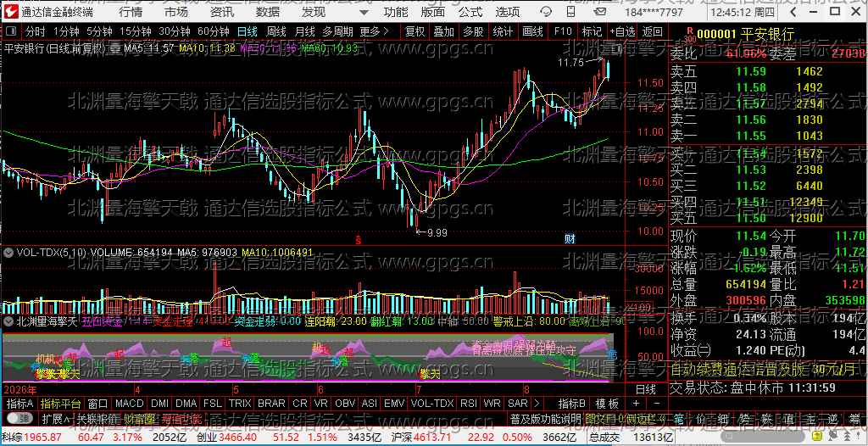This screenshot has height=446, width=868.
Task: Click the 普及版功能说明 link
Action: coord(545,418)
